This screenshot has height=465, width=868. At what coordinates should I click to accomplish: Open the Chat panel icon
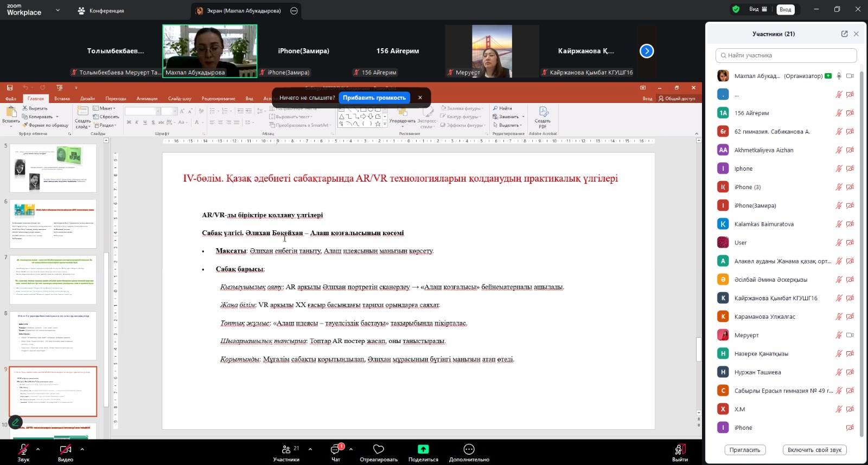(336, 449)
